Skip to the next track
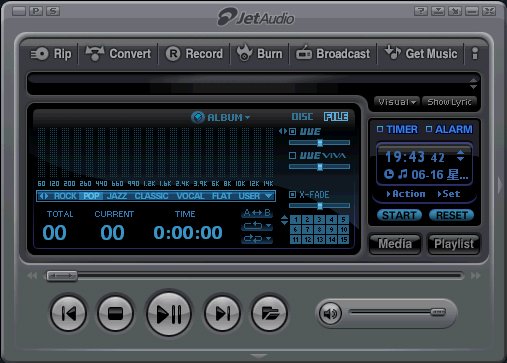Screen dimensions: 507x363 (222, 314)
